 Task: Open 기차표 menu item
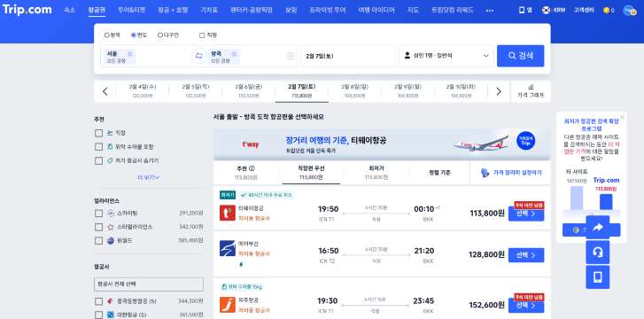coord(209,11)
